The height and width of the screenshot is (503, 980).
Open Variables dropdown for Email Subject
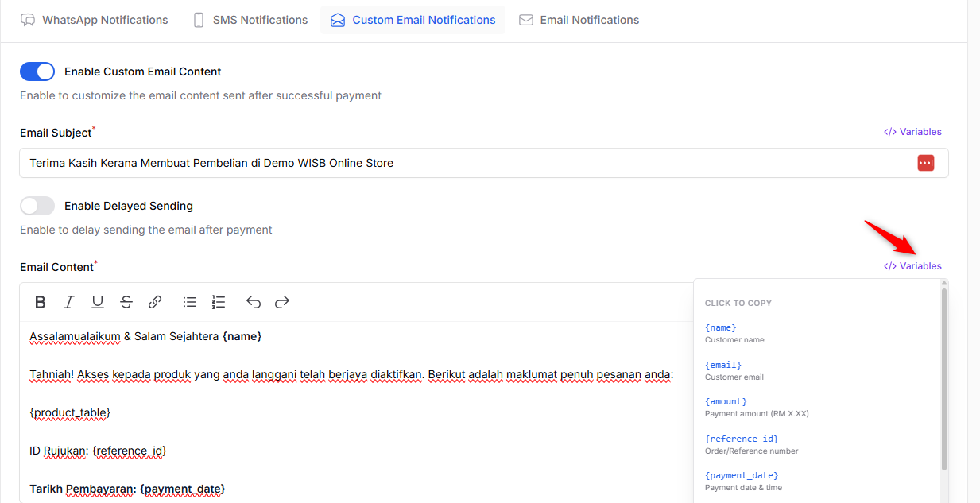pos(912,132)
